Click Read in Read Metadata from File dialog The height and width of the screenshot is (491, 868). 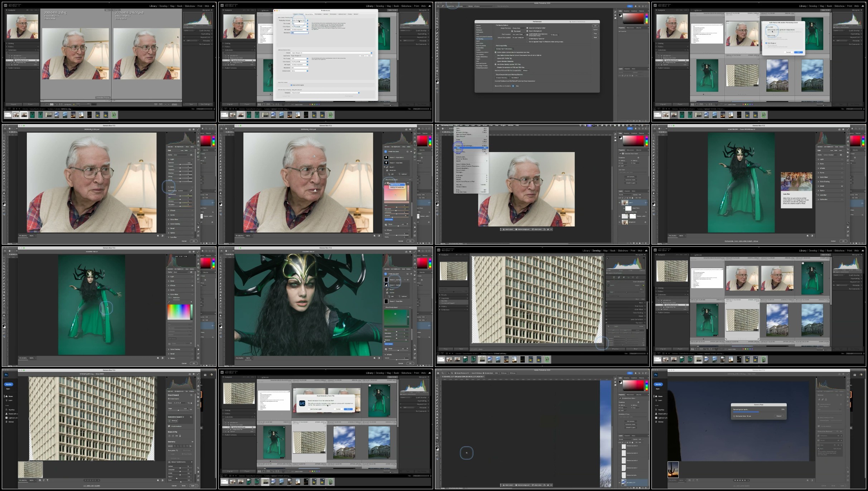tap(348, 409)
